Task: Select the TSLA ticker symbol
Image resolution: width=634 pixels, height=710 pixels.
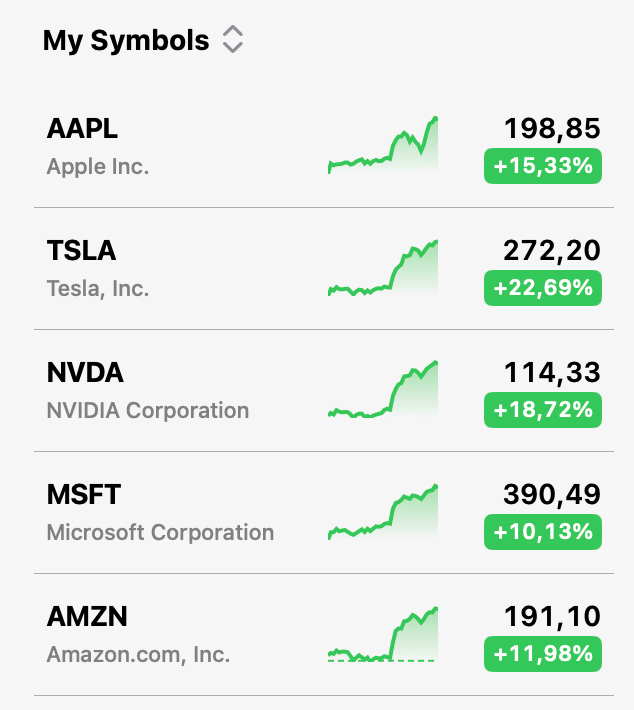Action: [x=81, y=251]
